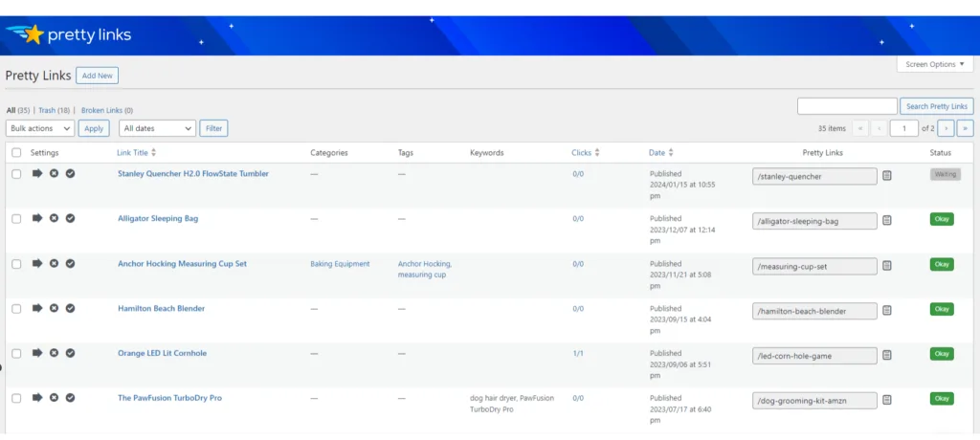Copy the /stanley-quencher link with the clipboard icon
Viewport: 980px width, 440px height.
(x=887, y=175)
